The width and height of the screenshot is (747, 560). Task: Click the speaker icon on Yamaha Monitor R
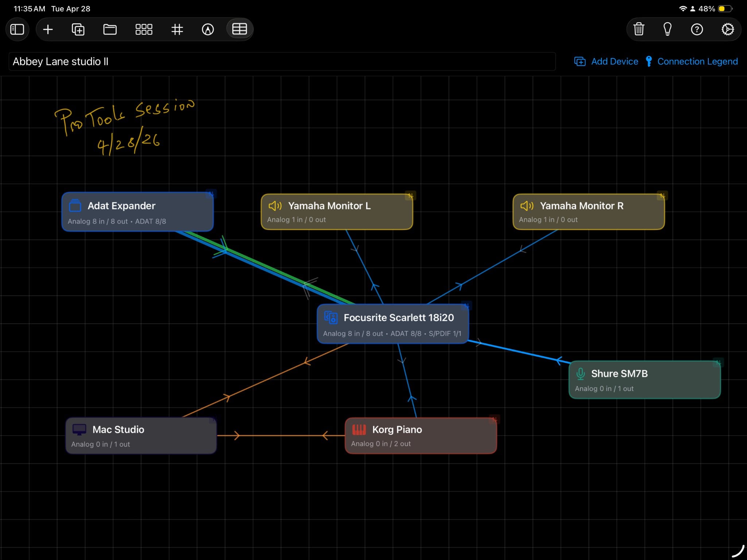click(x=527, y=206)
